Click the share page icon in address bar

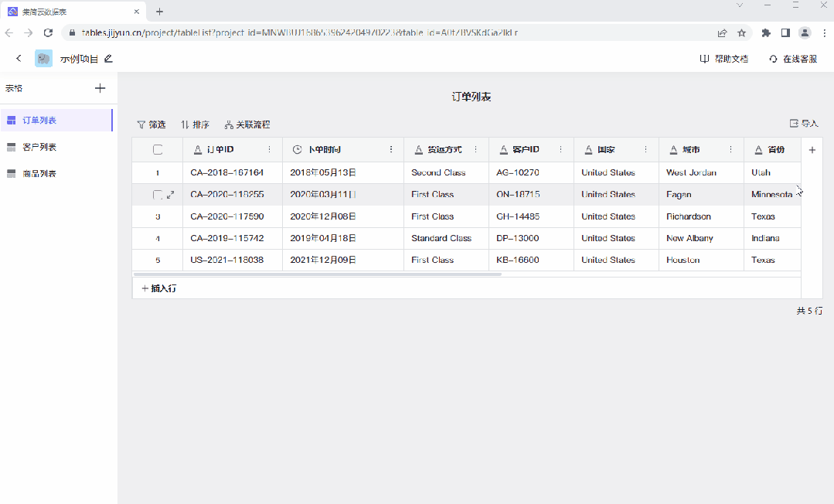722,33
